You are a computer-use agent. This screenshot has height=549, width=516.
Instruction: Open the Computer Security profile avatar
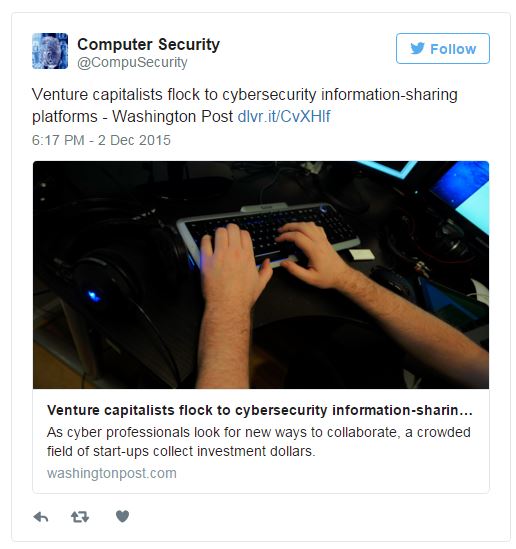point(50,51)
